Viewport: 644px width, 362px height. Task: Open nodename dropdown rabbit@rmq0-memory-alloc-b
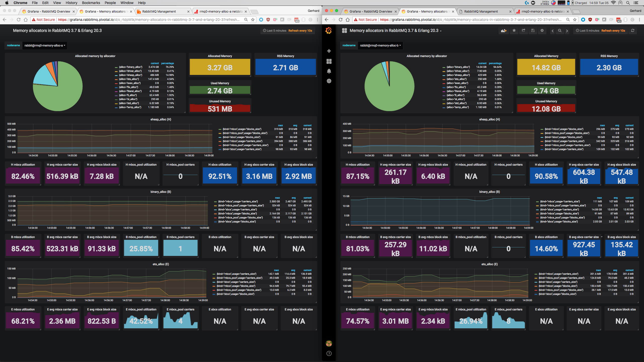click(x=380, y=46)
